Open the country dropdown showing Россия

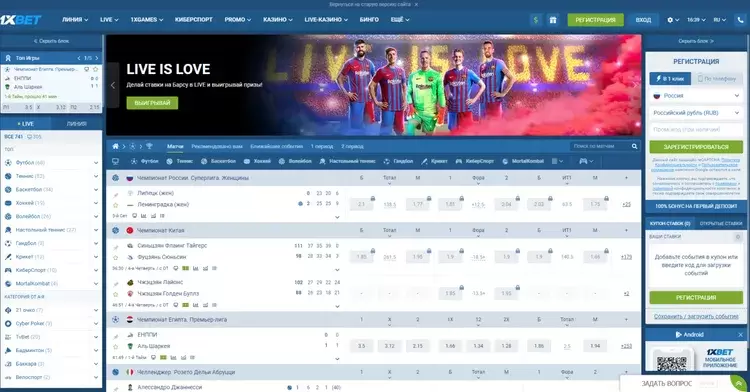(696, 96)
